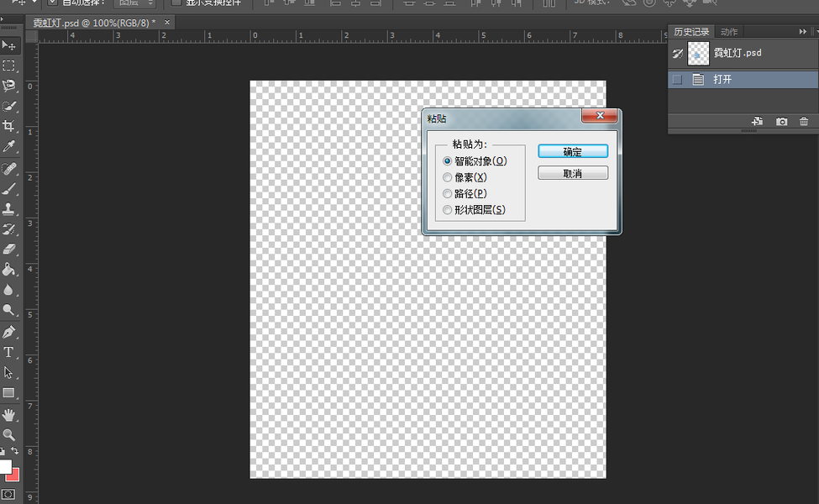Switch to the 霓虹灯.psd document tab
This screenshot has height=504, width=819.
pos(94,23)
